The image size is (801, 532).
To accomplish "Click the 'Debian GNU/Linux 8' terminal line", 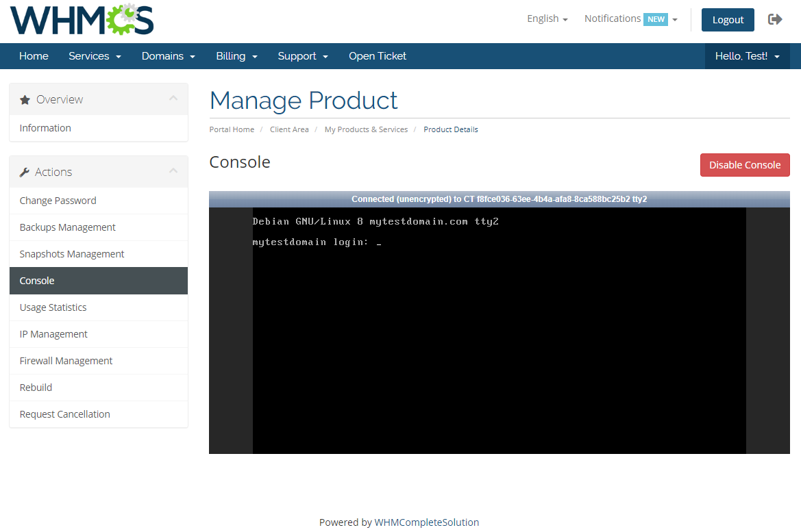I will click(x=375, y=222).
